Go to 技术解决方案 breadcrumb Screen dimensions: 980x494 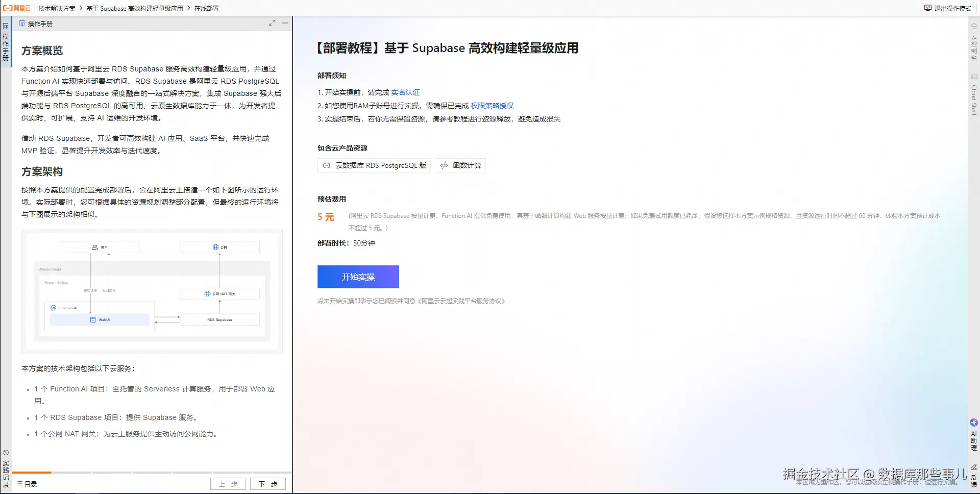(x=57, y=8)
